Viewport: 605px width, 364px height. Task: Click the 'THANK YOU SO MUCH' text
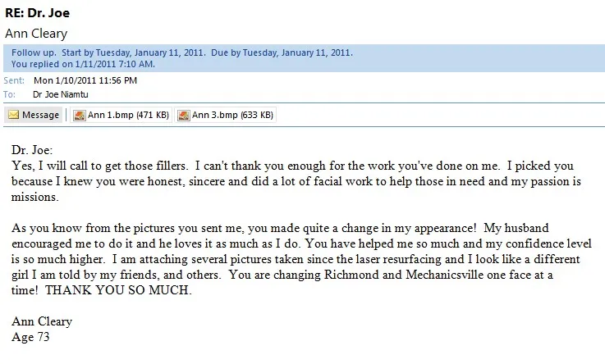click(x=118, y=290)
